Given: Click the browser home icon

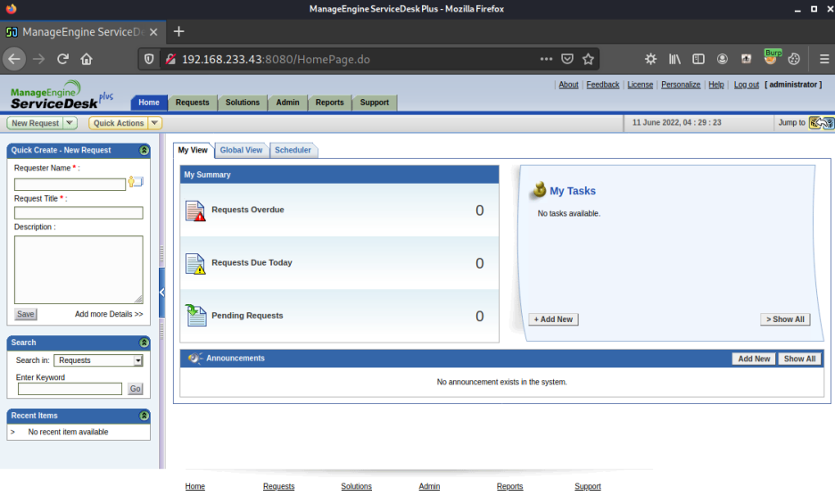Looking at the screenshot, I should (87, 59).
